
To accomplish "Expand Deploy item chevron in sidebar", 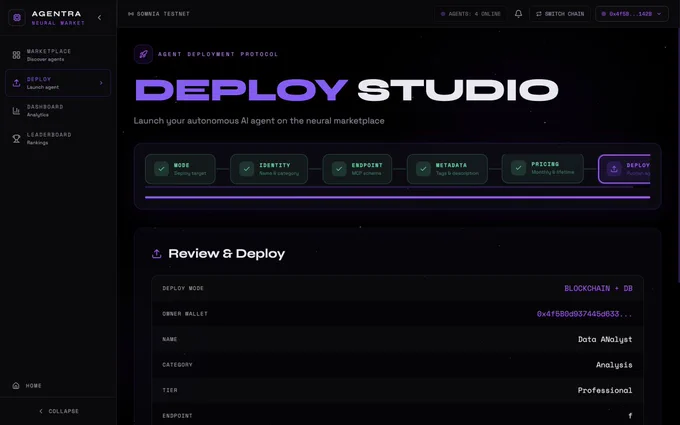I will click(101, 83).
